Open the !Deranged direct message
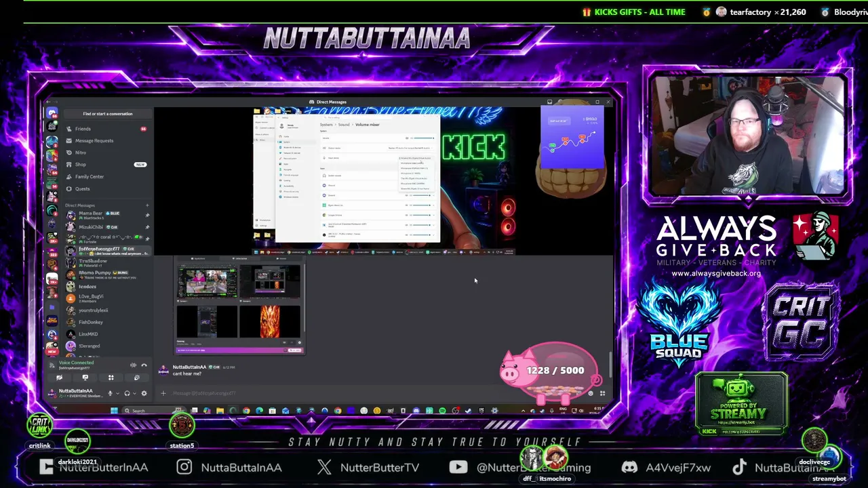This screenshot has height=488, width=868. point(107,346)
